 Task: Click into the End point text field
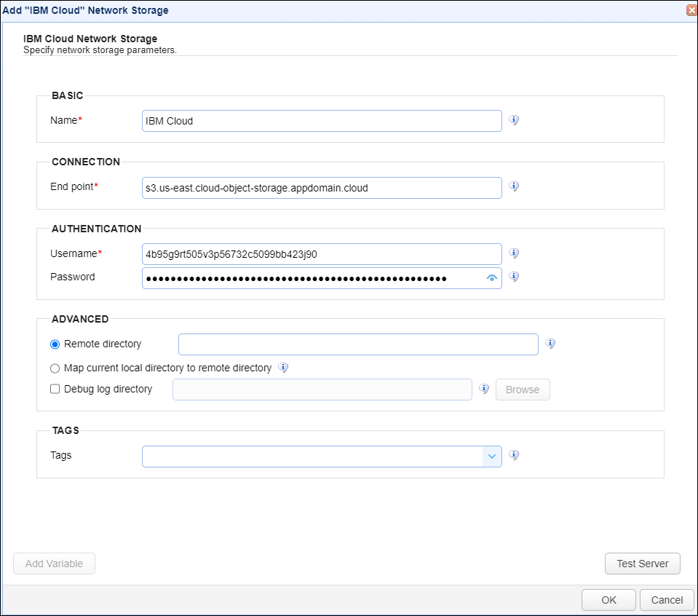322,188
